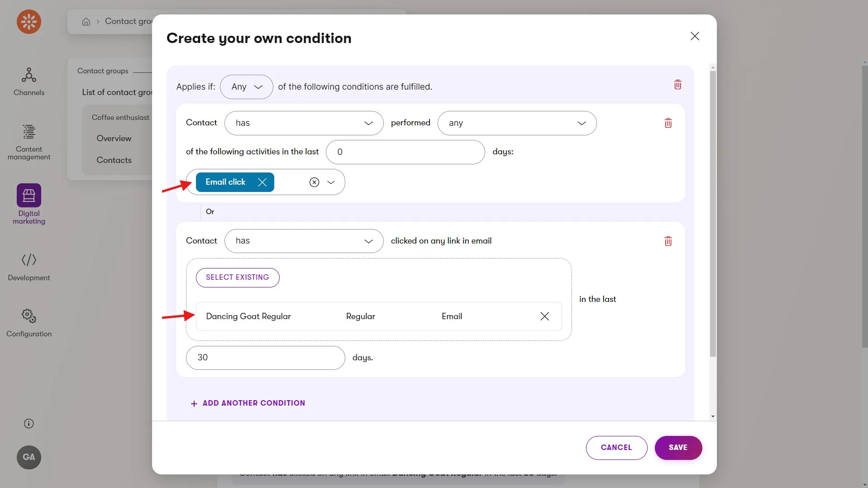Open the performed any dropdown
This screenshot has width=868, height=488.
click(x=517, y=123)
